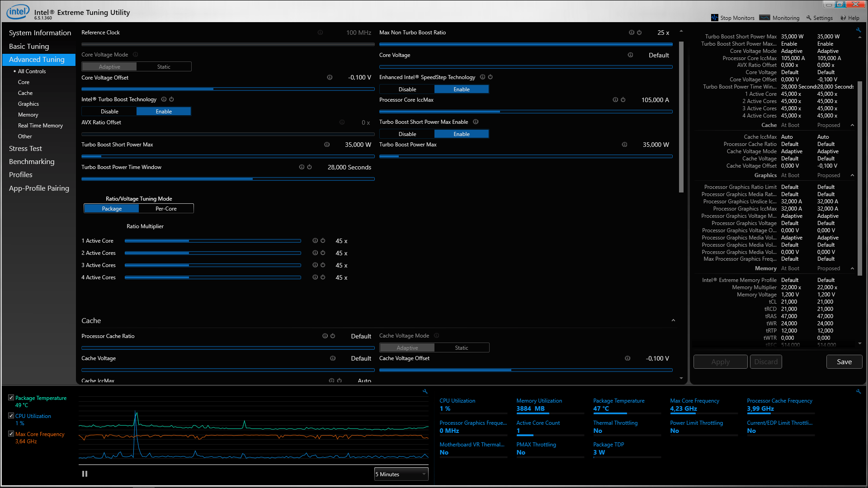Disable Intel Turbo Boost Technology
This screenshot has width=868, height=488.
[x=109, y=112]
